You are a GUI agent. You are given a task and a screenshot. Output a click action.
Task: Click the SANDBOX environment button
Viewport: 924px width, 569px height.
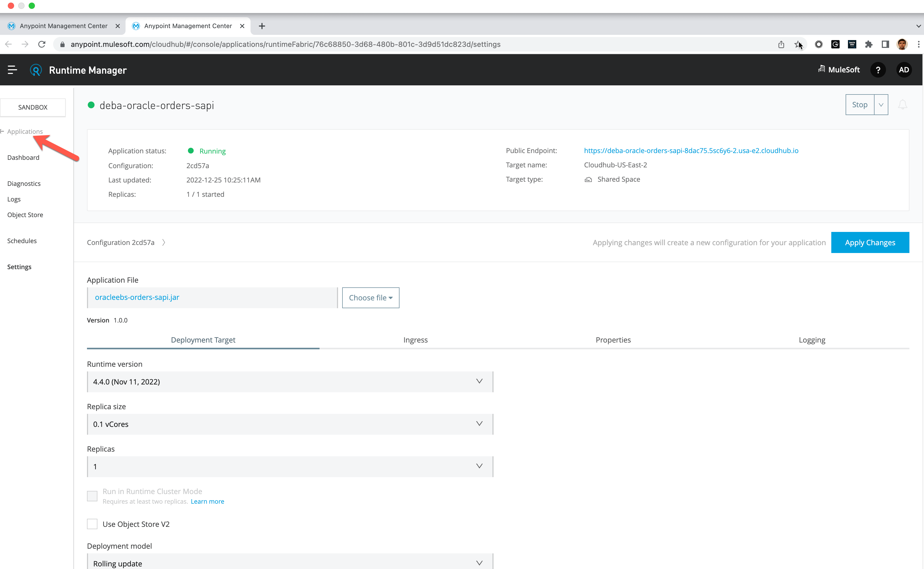[x=33, y=107]
